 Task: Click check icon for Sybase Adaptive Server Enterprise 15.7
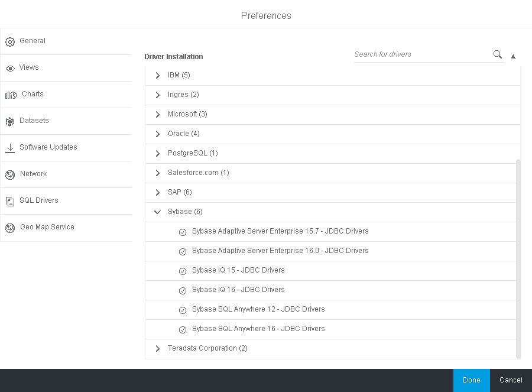pyautogui.click(x=183, y=232)
